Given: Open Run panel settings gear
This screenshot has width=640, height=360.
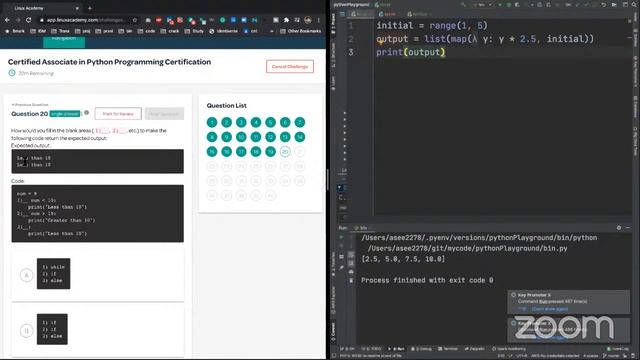Looking at the screenshot, I should [x=619, y=228].
